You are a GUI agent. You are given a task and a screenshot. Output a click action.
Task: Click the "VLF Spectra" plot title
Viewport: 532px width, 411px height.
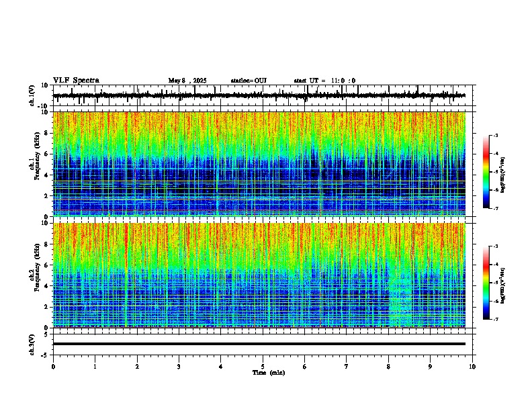click(76, 81)
